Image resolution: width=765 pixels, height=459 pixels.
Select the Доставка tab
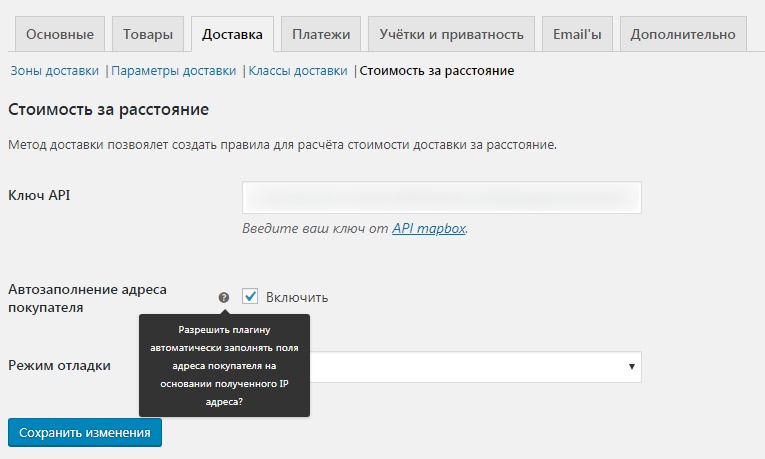tap(232, 34)
